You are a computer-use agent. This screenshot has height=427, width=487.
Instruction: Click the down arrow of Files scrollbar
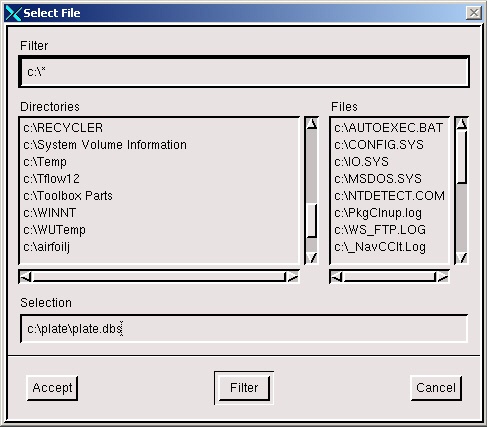(x=462, y=258)
